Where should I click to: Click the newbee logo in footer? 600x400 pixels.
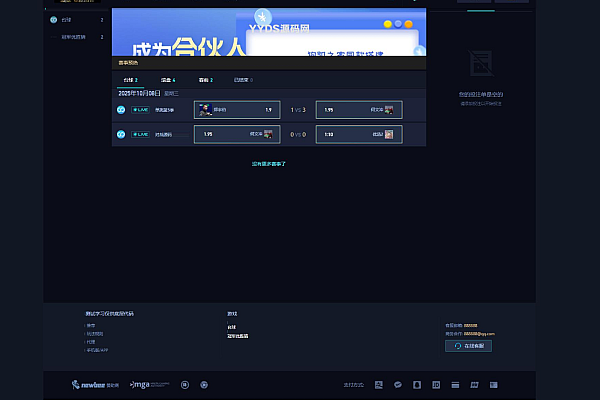click(95, 384)
